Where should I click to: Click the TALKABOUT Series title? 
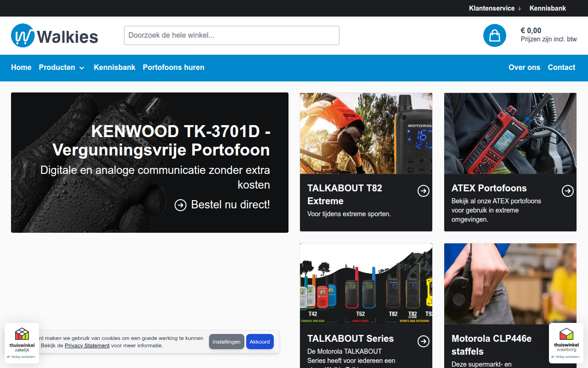click(351, 339)
